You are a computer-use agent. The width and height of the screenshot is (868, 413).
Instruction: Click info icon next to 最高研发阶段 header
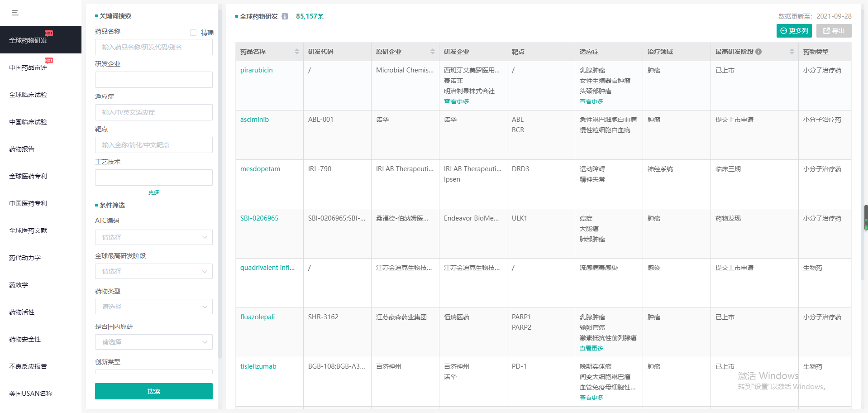(x=758, y=52)
